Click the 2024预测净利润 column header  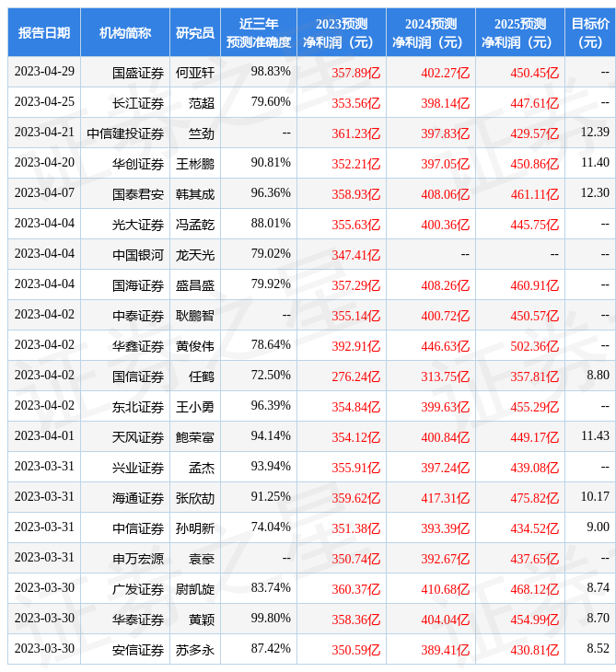pos(431,33)
